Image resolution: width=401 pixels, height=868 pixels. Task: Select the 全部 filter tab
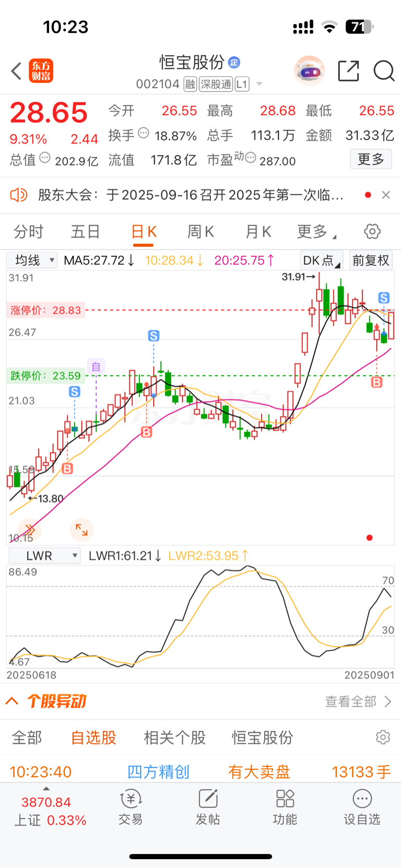coord(27,738)
